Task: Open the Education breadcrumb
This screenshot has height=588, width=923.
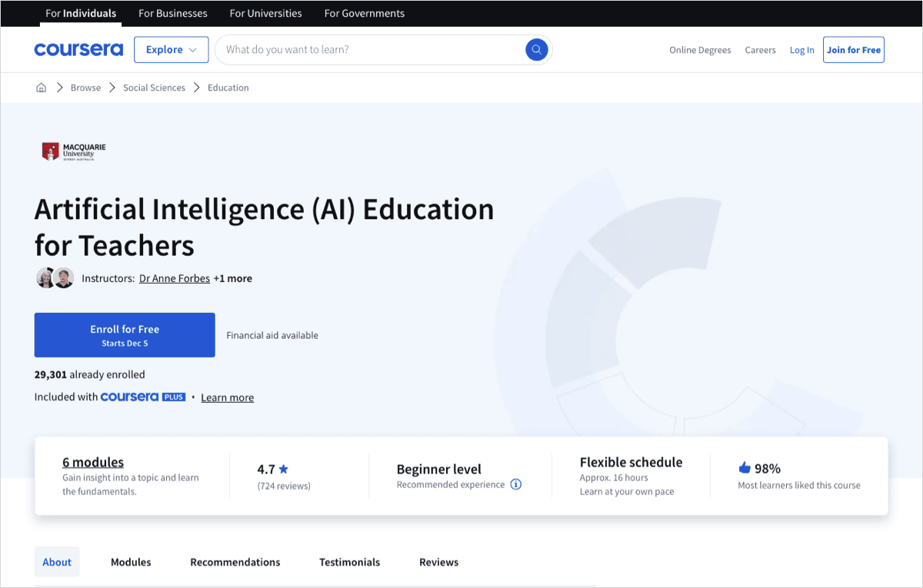Action: point(228,88)
